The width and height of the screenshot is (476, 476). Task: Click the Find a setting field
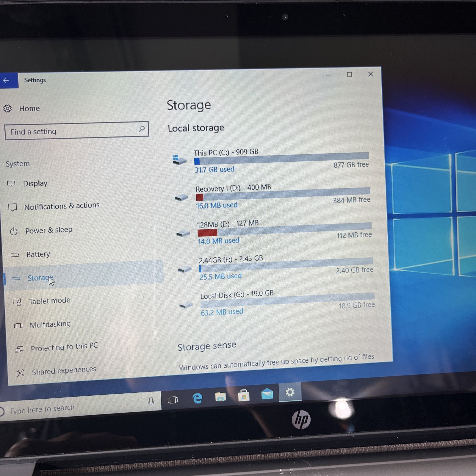(77, 131)
